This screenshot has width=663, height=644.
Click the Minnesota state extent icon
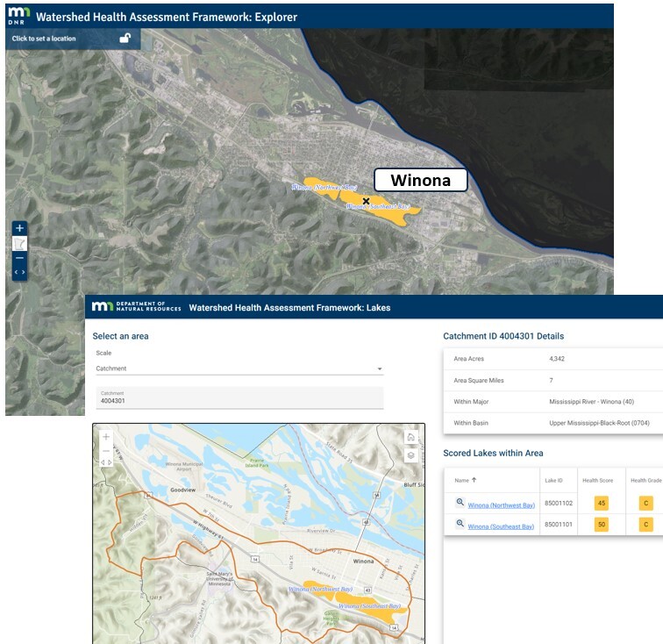point(20,243)
